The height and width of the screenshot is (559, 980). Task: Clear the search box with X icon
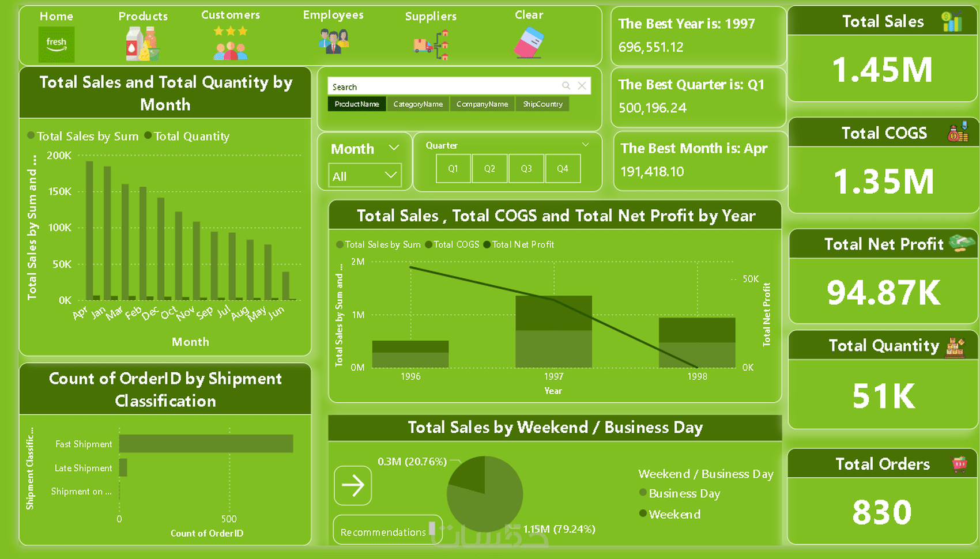[582, 86]
